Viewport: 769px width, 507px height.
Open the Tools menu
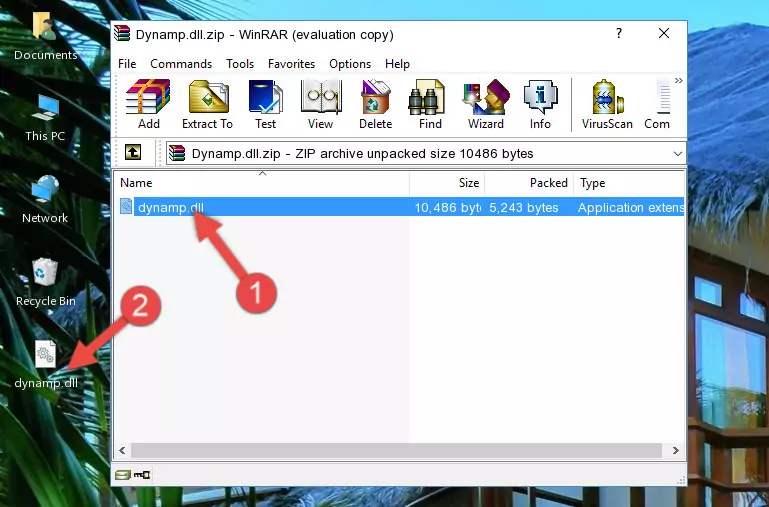coord(240,64)
